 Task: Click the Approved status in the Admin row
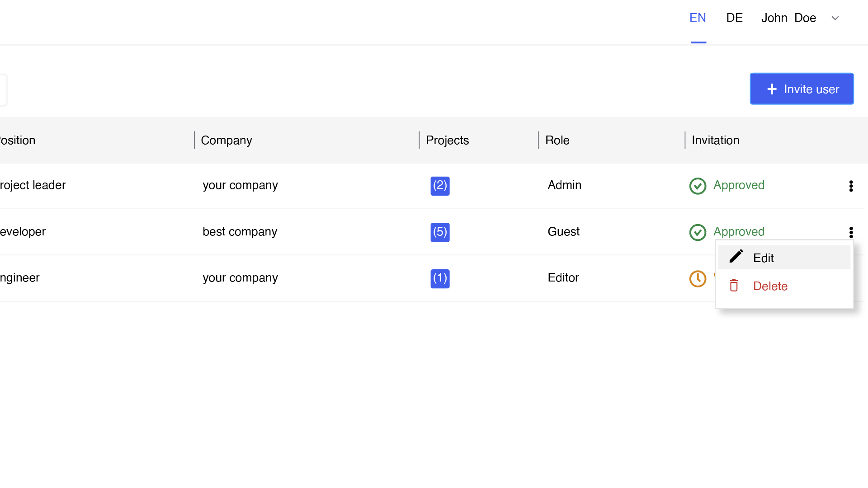[x=739, y=185]
